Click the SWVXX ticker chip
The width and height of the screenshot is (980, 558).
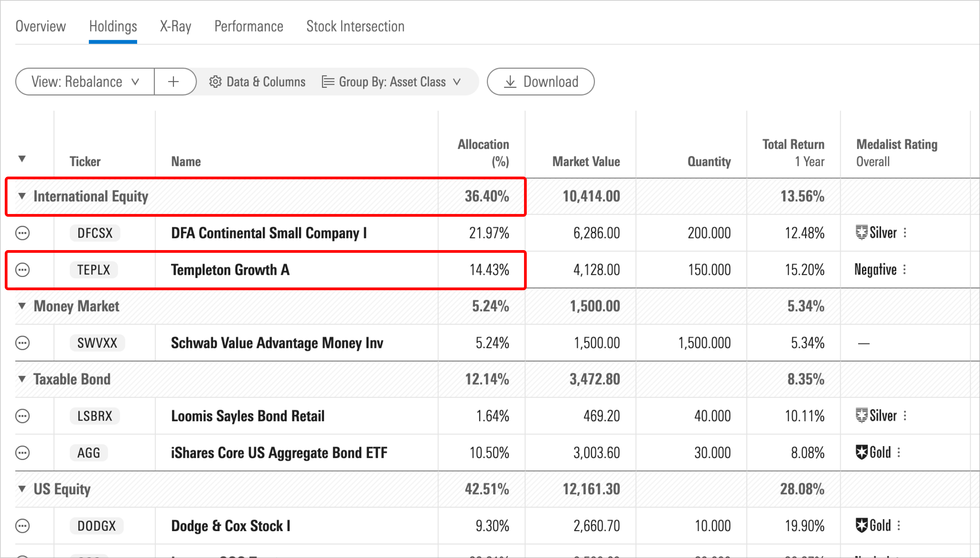coord(97,343)
